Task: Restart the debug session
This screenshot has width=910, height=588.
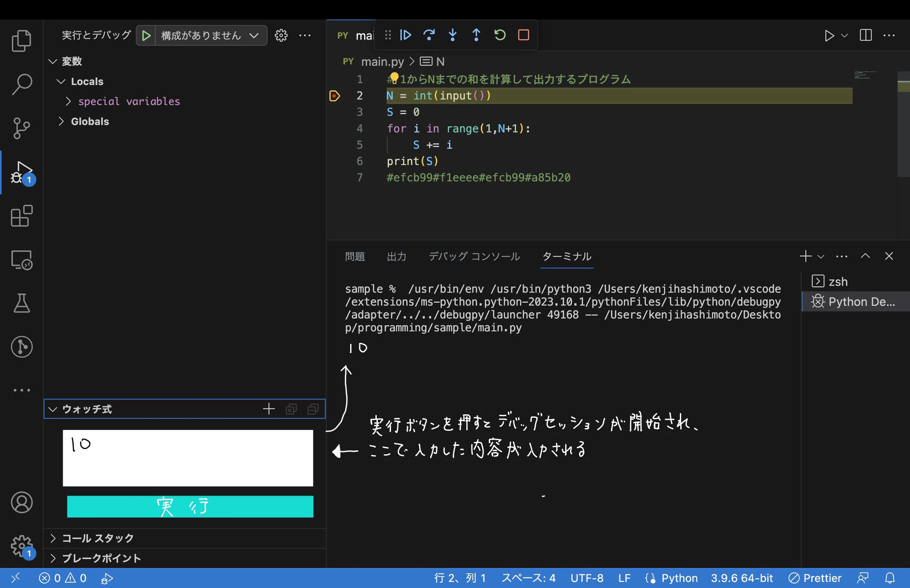Action: [500, 35]
